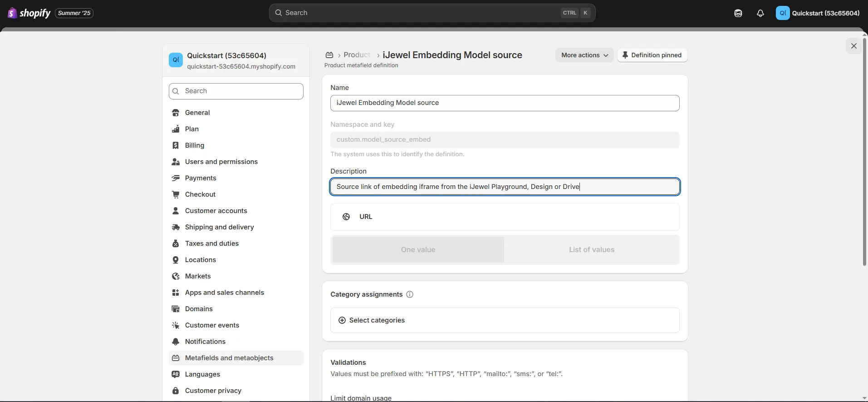The image size is (868, 402).
Task: Open Customer privacy settings
Action: (x=236, y=391)
